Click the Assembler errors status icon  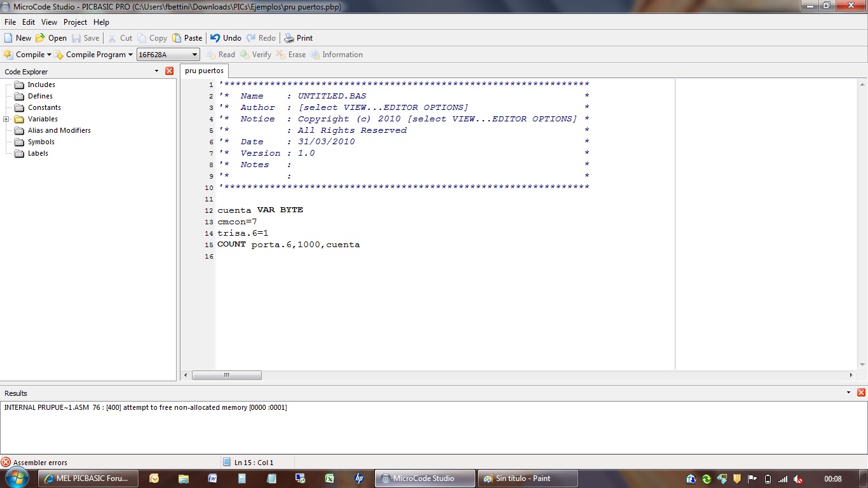(x=6, y=463)
